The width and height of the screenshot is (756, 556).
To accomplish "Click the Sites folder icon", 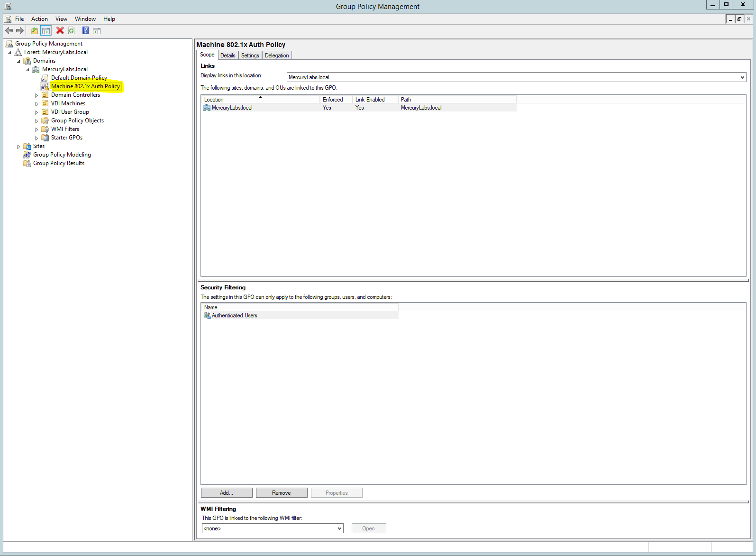I will [x=27, y=146].
